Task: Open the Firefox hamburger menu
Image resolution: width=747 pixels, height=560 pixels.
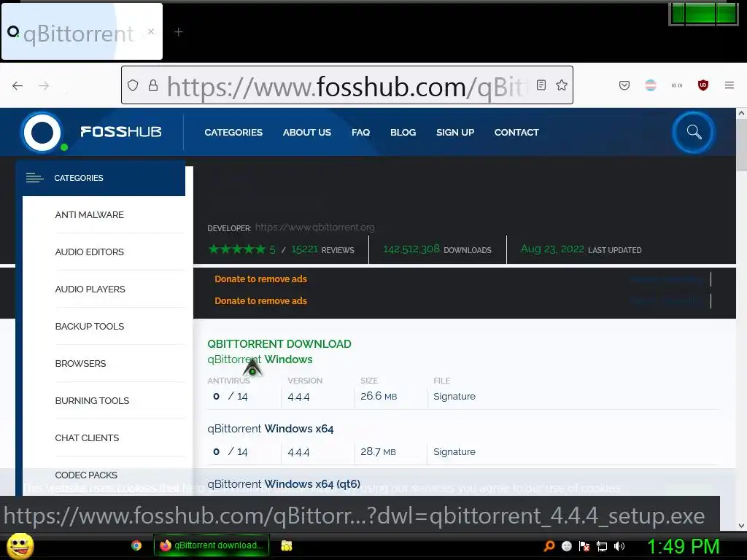Action: click(729, 85)
